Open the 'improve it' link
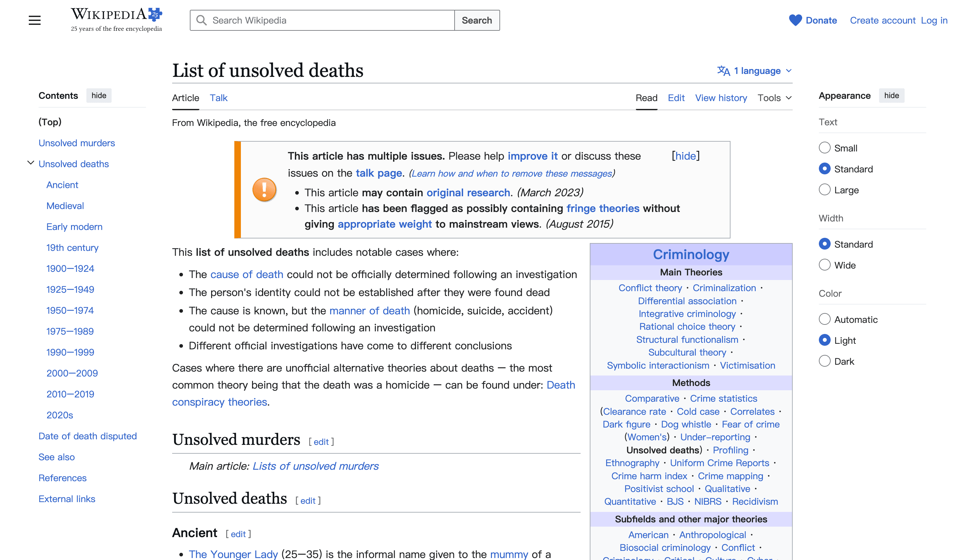This screenshot has height=560, width=974. (532, 156)
